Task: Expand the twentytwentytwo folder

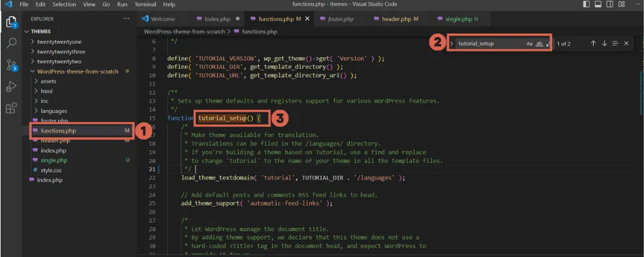Action: point(34,61)
